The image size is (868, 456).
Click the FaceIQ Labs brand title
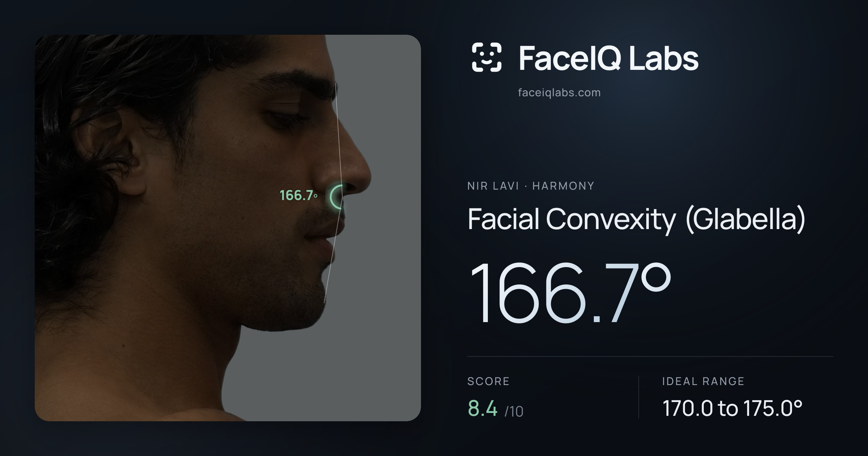pos(608,58)
